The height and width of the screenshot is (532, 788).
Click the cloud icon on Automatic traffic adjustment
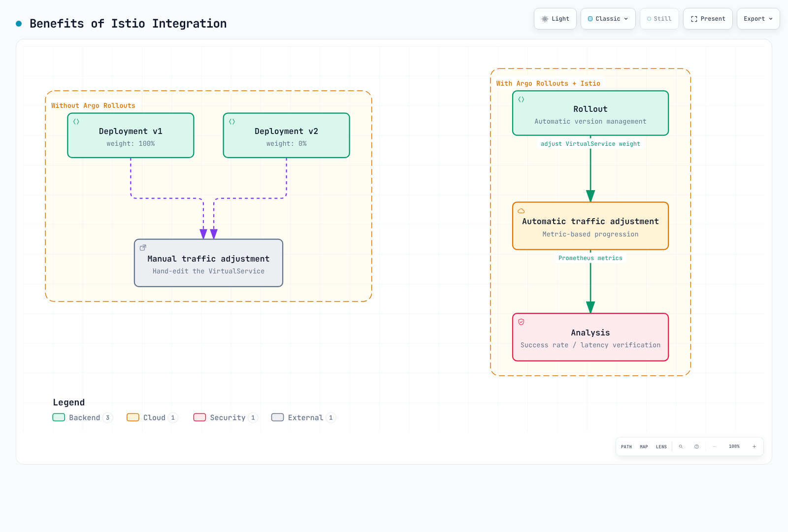coord(521,211)
